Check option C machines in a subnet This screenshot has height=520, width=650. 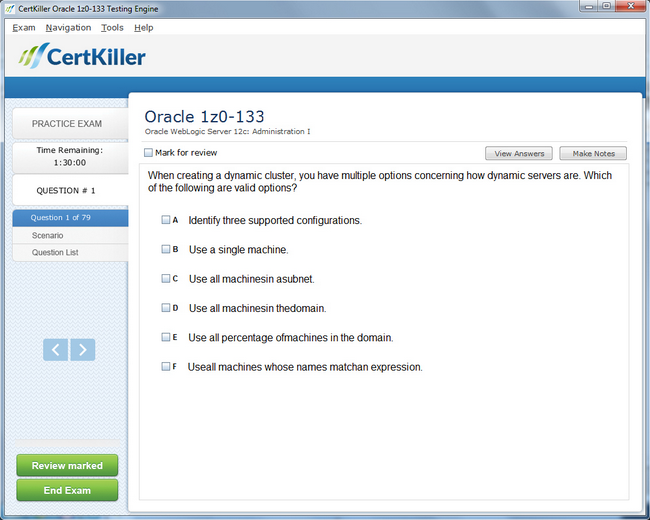[x=165, y=278]
